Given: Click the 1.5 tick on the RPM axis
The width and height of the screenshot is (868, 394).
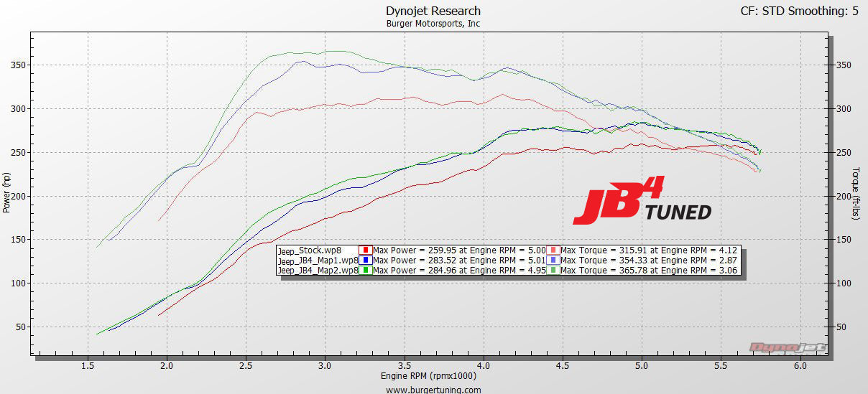Looking at the screenshot, I should click(88, 365).
